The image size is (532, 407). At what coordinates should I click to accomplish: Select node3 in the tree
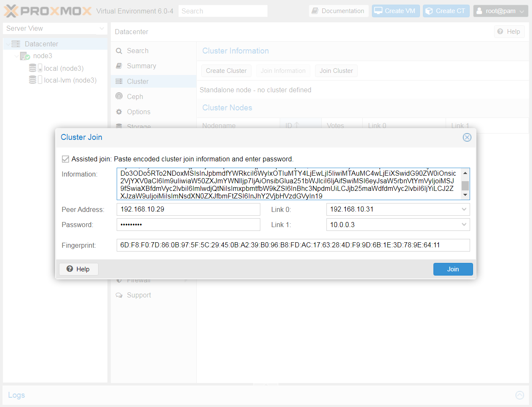43,56
